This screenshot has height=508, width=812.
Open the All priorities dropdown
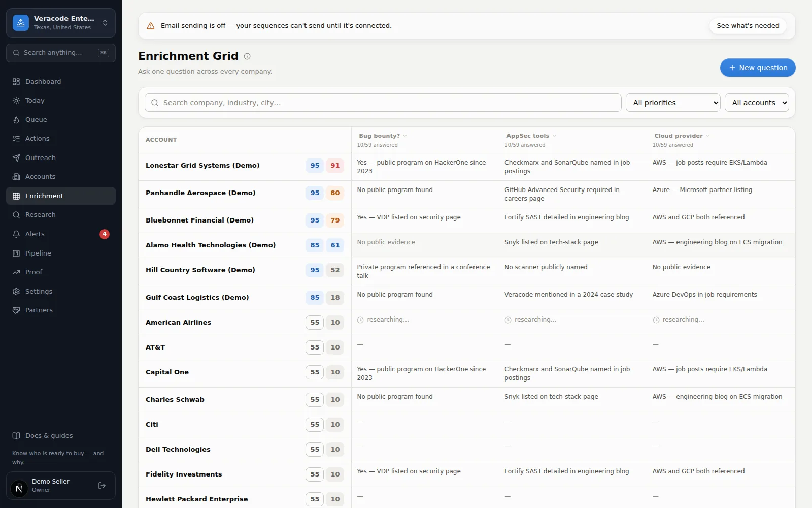(673, 103)
